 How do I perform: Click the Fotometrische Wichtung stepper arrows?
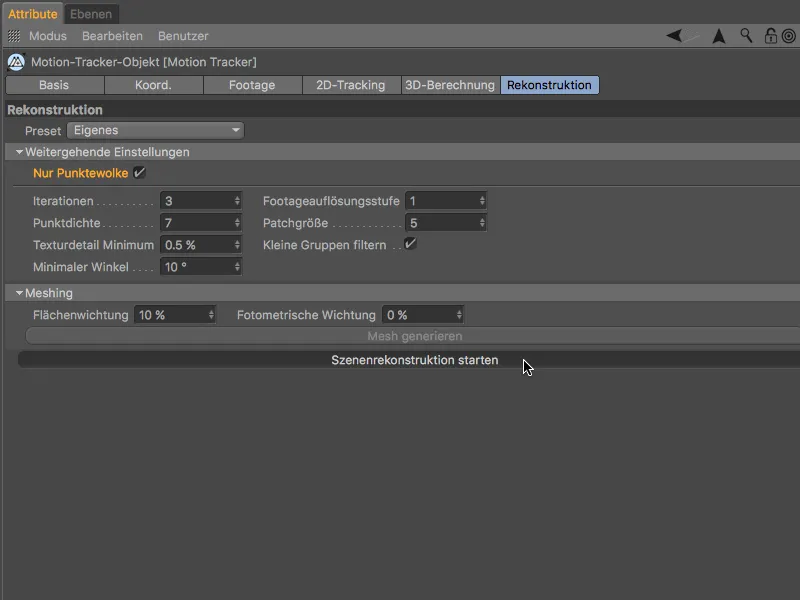pos(459,315)
